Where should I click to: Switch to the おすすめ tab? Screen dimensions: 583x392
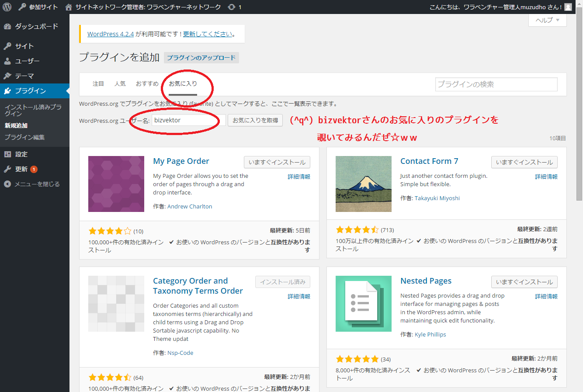[x=147, y=83]
